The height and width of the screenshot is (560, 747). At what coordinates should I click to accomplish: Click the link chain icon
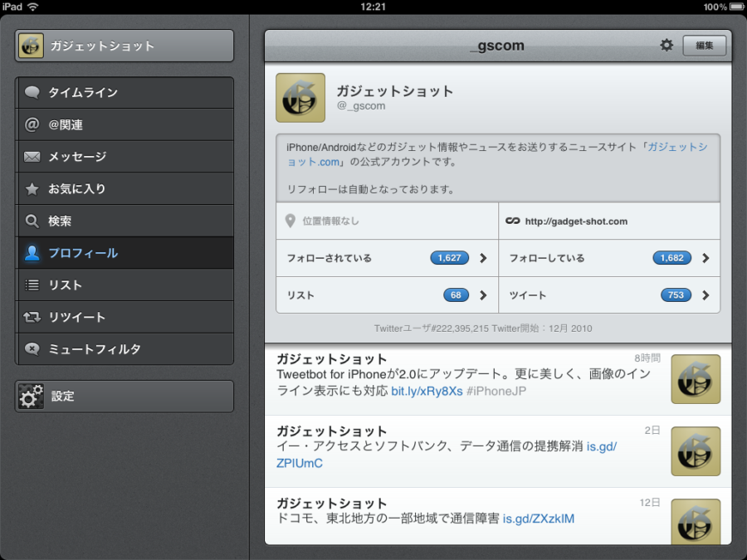tap(513, 221)
